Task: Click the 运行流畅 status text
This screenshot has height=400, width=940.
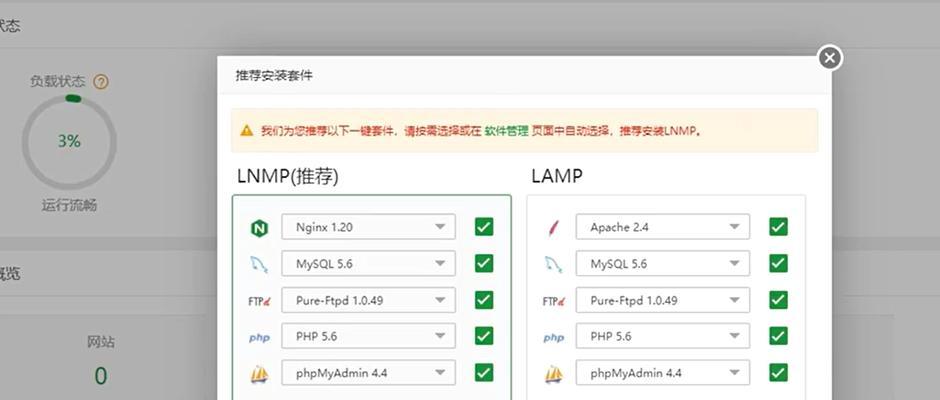Action: (70, 206)
